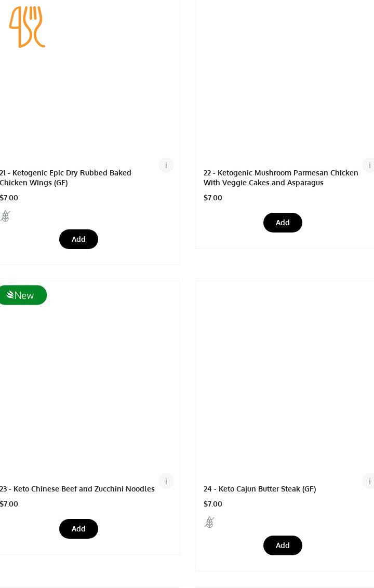Click the green New badge
This screenshot has height=588, width=374.
(22, 295)
